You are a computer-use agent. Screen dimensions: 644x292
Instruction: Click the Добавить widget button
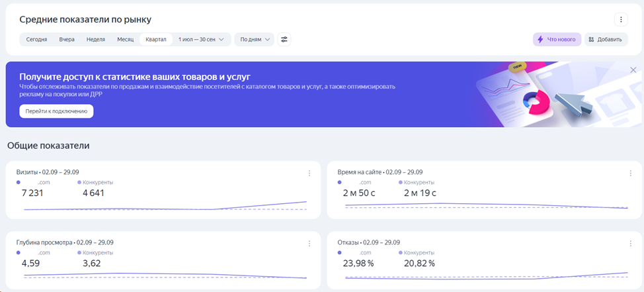point(606,39)
